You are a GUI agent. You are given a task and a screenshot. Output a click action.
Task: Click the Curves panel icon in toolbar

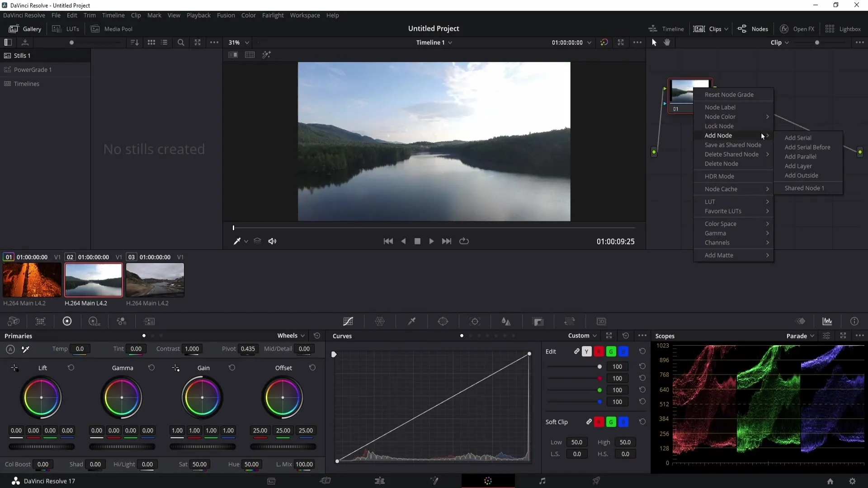click(x=348, y=322)
